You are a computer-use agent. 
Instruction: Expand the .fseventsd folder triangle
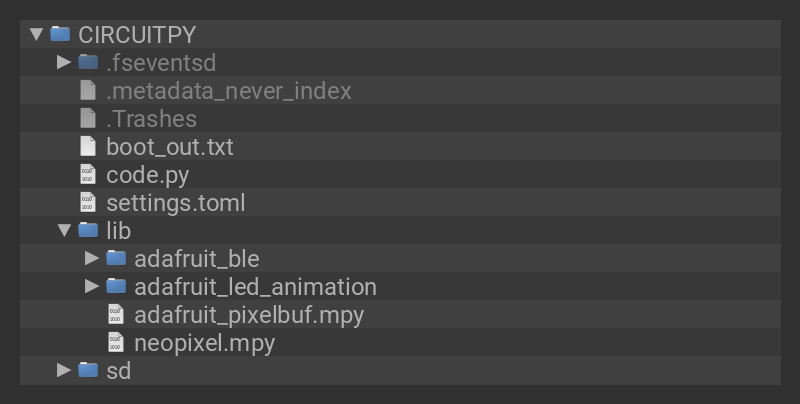(x=64, y=62)
